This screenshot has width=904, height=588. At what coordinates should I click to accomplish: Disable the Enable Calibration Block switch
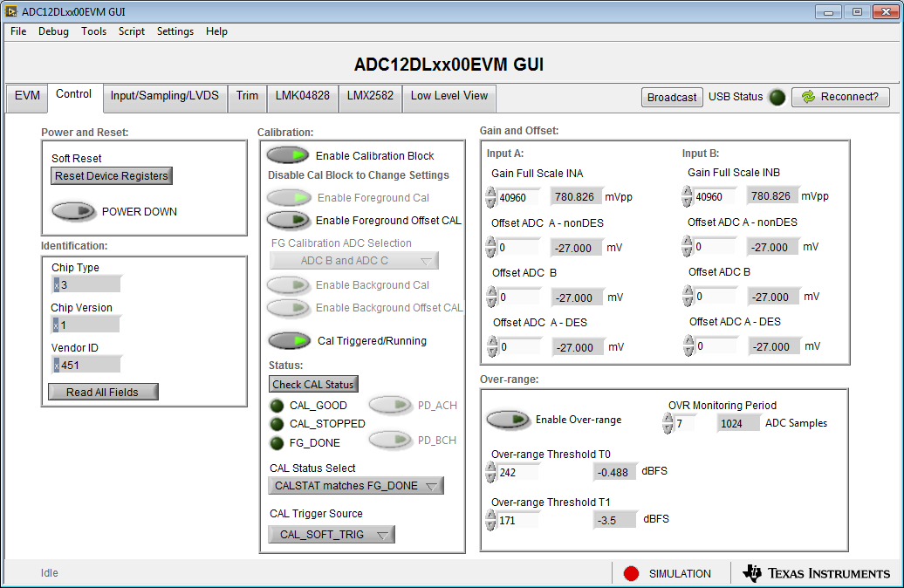(288, 154)
